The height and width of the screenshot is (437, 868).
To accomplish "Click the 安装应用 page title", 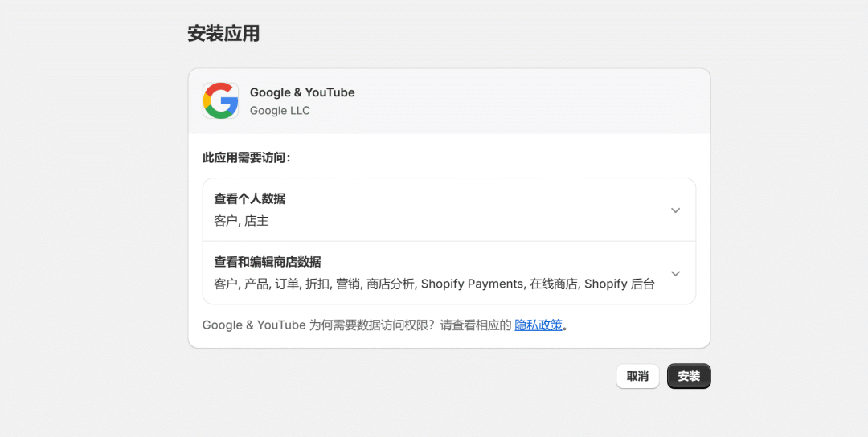I will click(223, 34).
